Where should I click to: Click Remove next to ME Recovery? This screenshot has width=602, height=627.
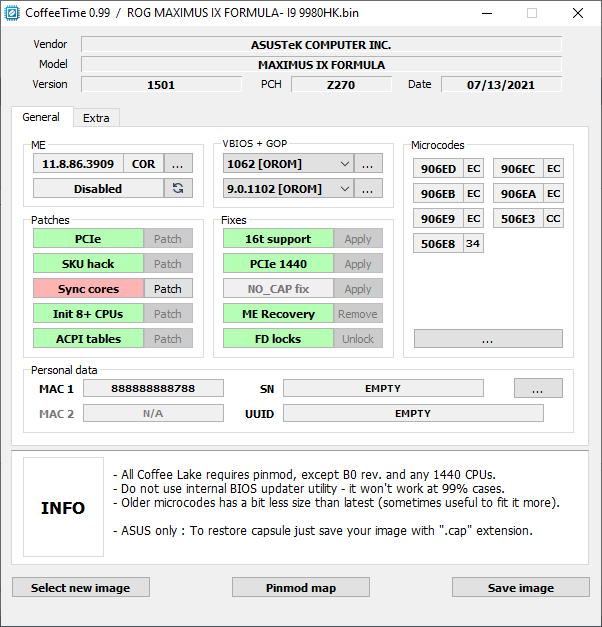358,314
